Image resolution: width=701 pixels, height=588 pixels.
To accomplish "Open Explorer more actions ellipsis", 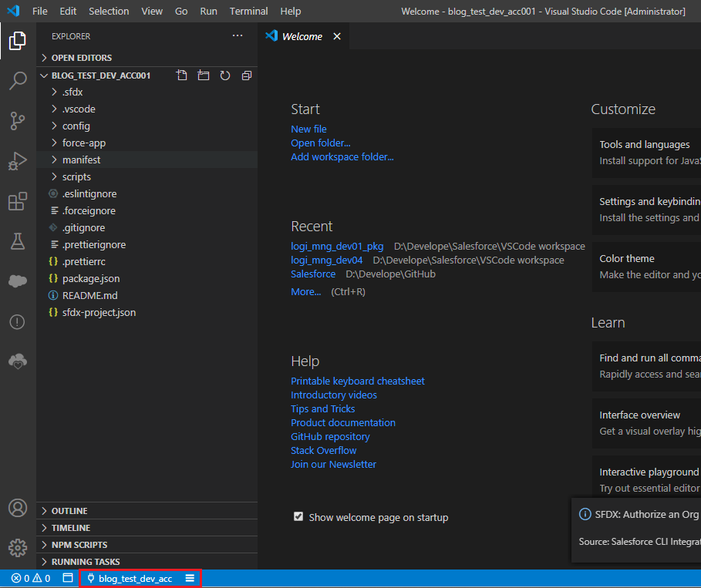I will point(238,35).
